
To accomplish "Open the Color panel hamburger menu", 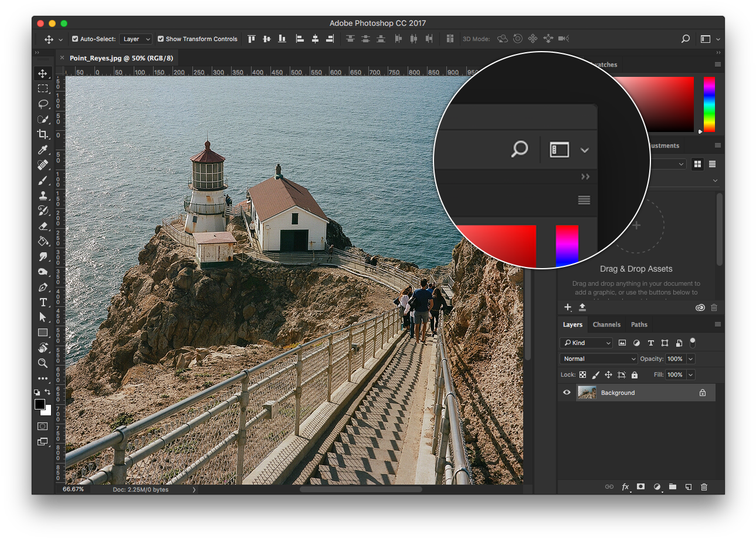I will point(718,64).
